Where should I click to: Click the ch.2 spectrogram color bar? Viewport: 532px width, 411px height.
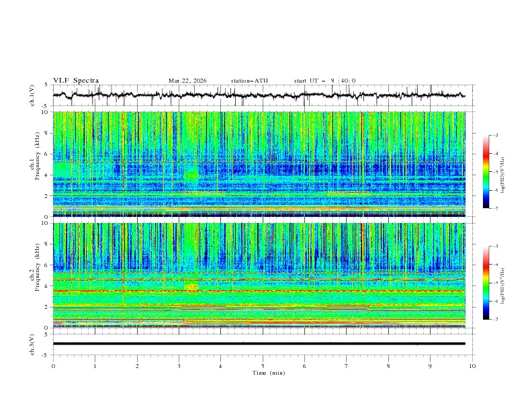coord(486,283)
